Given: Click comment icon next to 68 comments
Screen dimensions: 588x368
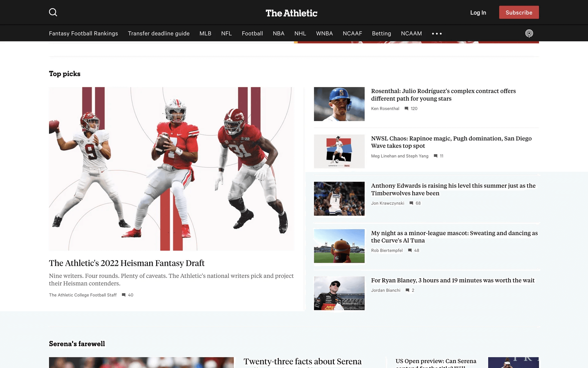Looking at the screenshot, I should click(411, 203).
